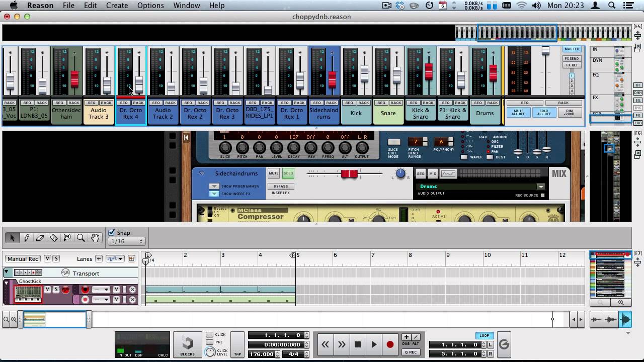Open the Snap value 1/16 dropdown
Image resolution: width=644 pixels, height=362 pixels.
(126, 241)
